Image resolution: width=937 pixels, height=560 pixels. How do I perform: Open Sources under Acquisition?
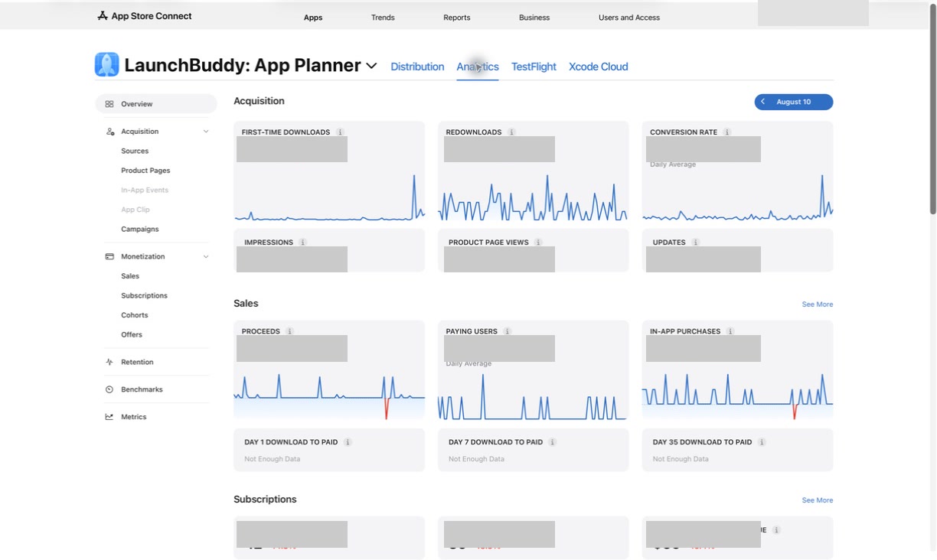[135, 151]
